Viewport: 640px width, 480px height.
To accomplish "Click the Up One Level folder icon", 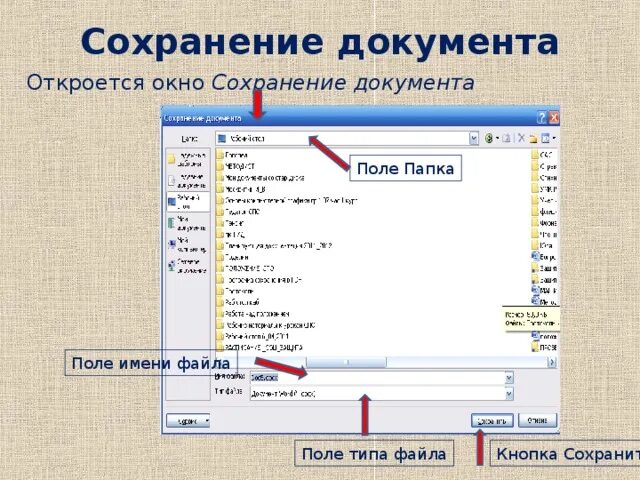I will [x=507, y=138].
